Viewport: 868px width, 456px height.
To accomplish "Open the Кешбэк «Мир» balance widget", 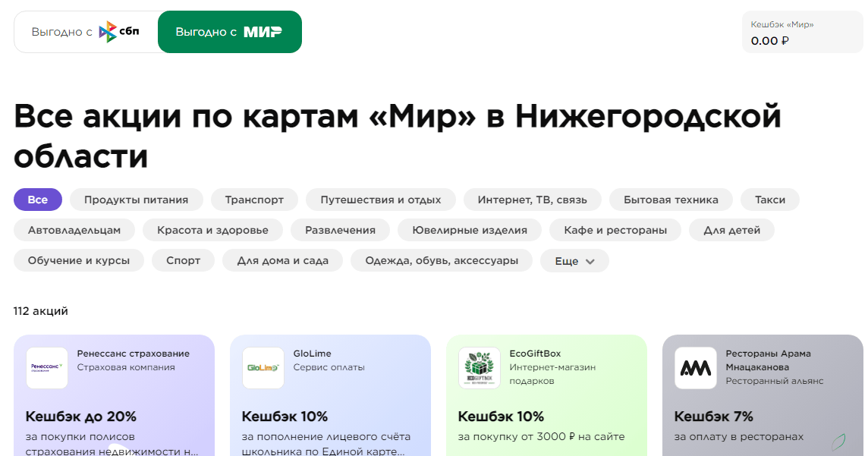I will (x=802, y=32).
